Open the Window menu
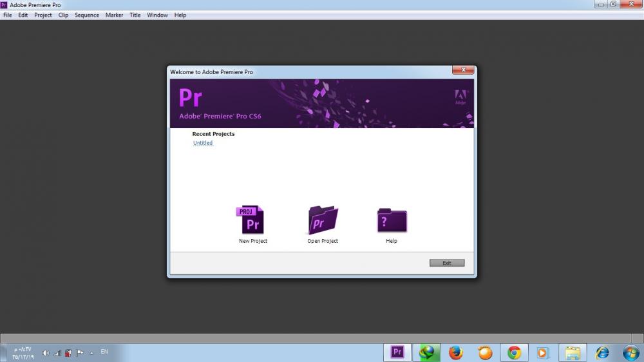The height and width of the screenshot is (362, 644). pyautogui.click(x=157, y=15)
